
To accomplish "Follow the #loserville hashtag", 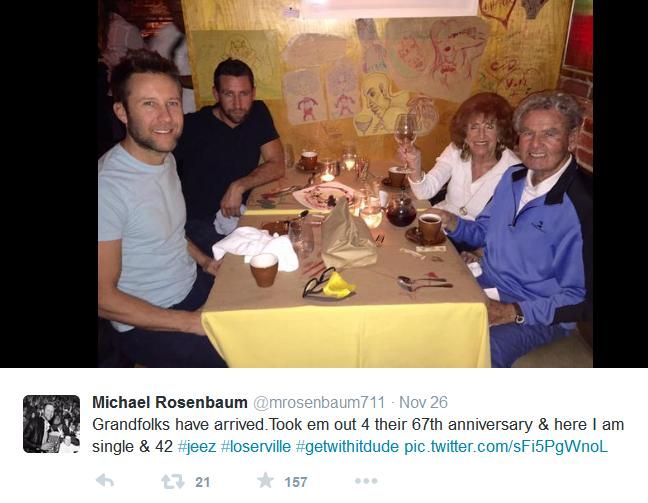I will click(x=256, y=447).
